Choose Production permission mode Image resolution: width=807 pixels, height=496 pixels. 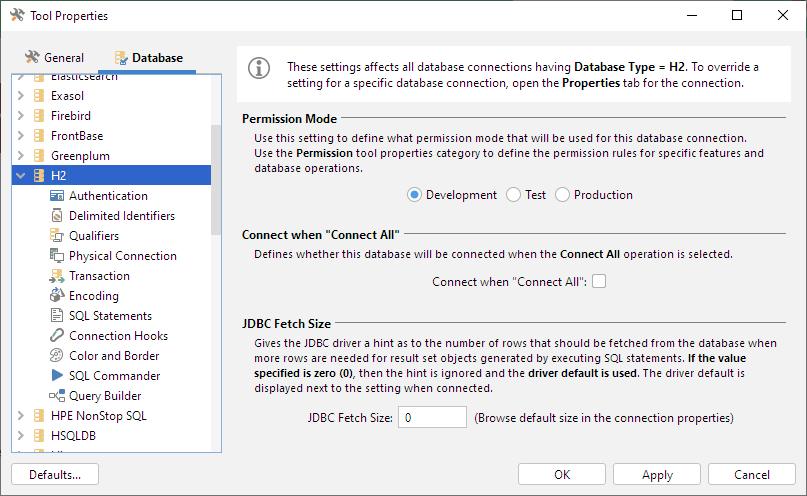[x=563, y=195]
